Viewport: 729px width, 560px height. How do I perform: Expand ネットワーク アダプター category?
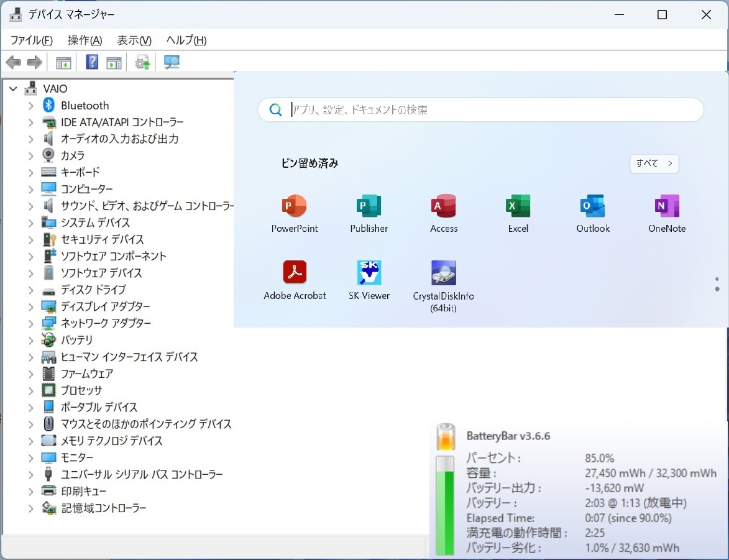pyautogui.click(x=30, y=324)
